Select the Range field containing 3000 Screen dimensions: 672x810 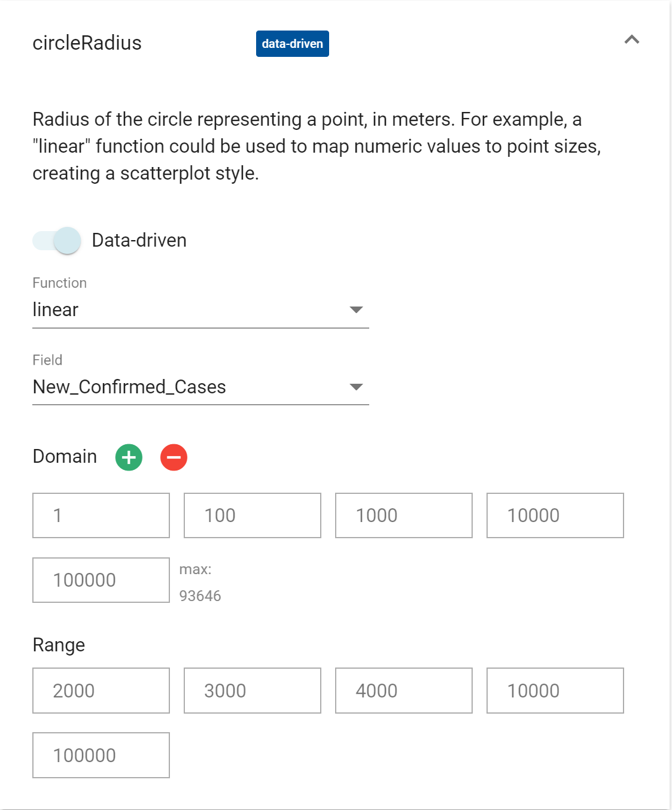point(252,691)
